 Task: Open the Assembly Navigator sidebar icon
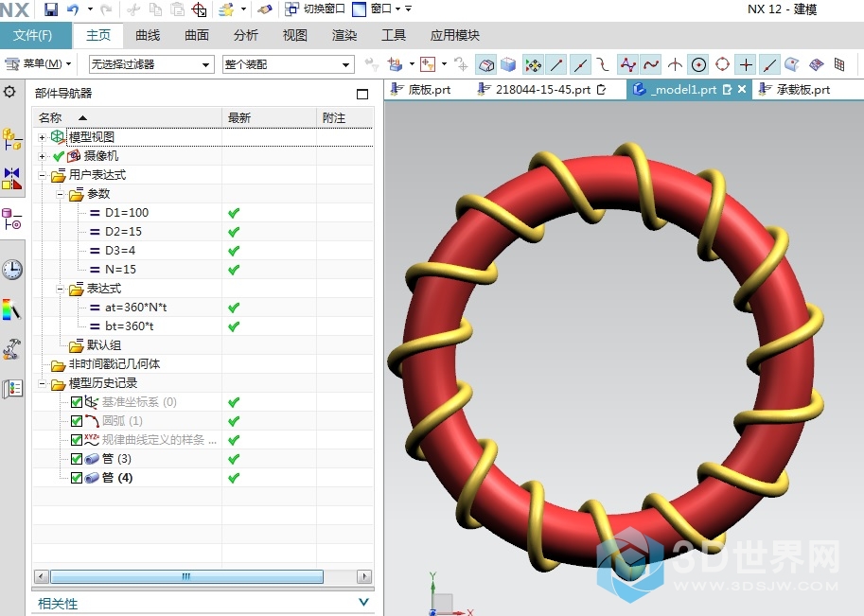click(x=11, y=139)
